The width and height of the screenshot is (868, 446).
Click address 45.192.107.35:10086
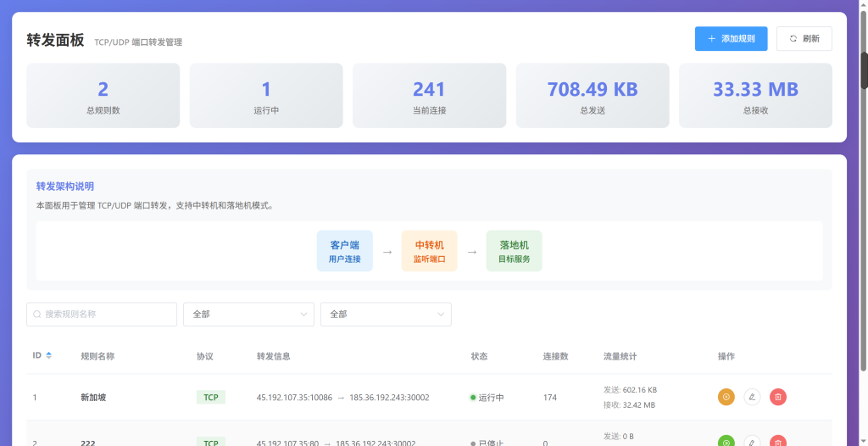294,397
